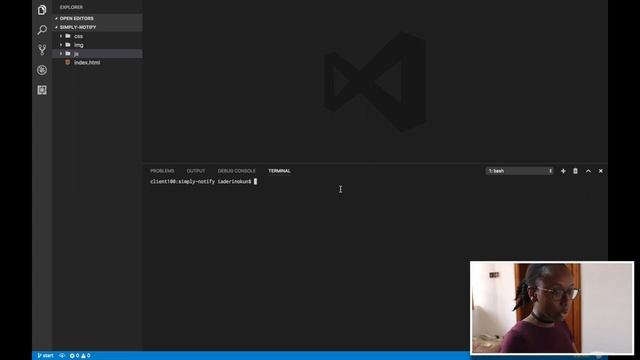Switch to the PROBLEMS tab
This screenshot has width=640, height=360.
[162, 171]
